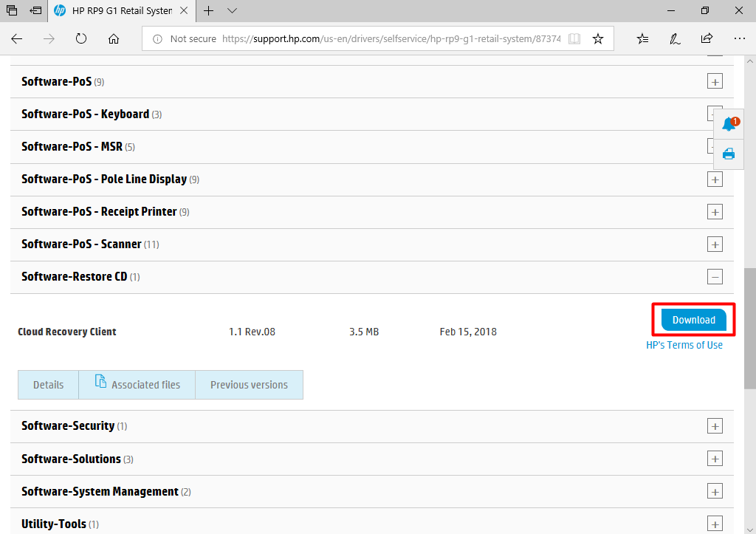Click the forward navigation arrow
Screen dimensions: 756x534
click(49, 39)
